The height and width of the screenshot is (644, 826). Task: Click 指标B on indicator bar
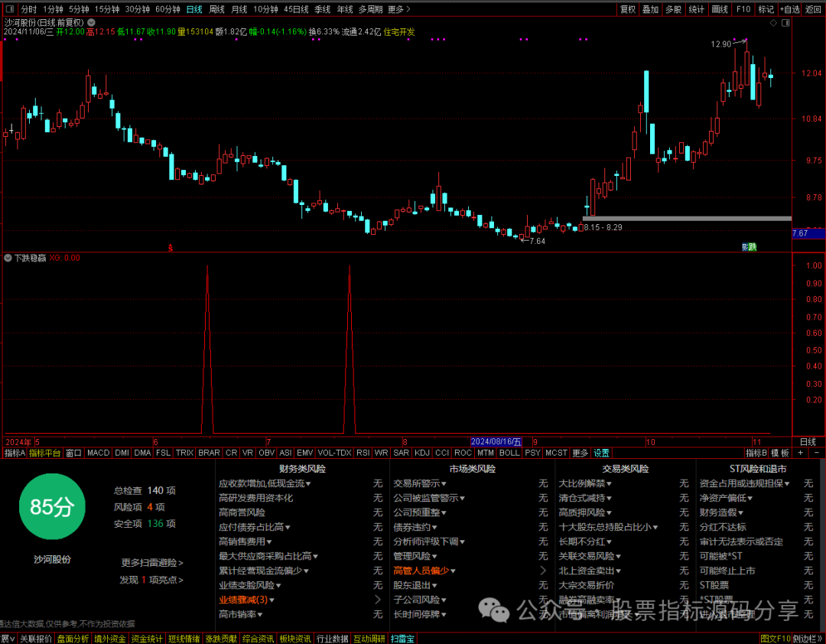point(756,453)
